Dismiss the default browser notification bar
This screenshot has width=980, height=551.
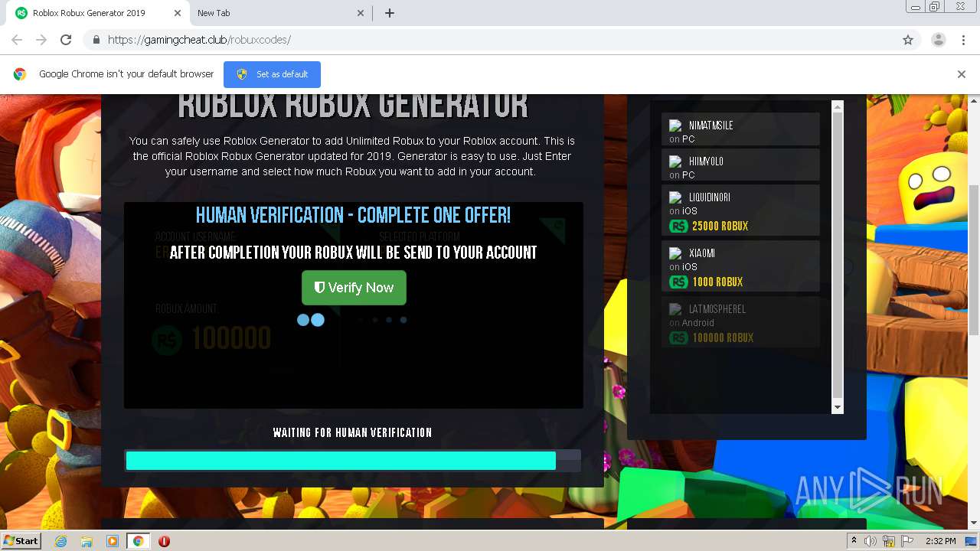[962, 74]
